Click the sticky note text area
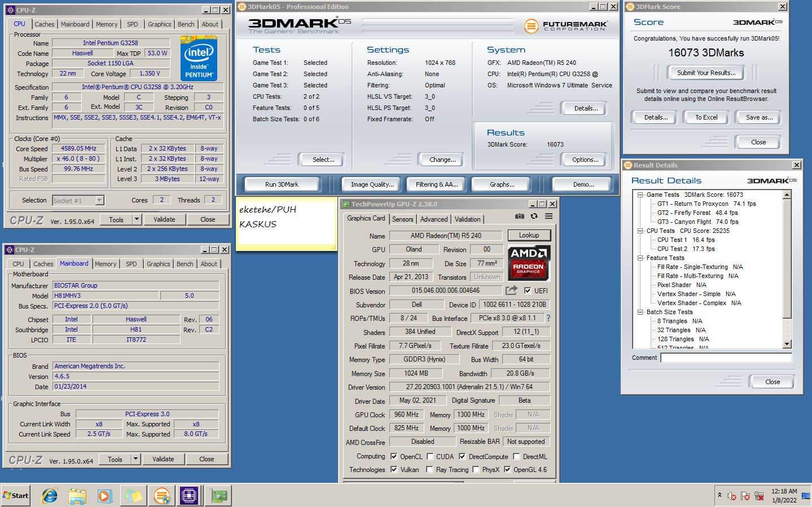This screenshot has height=507, width=812. click(286, 222)
